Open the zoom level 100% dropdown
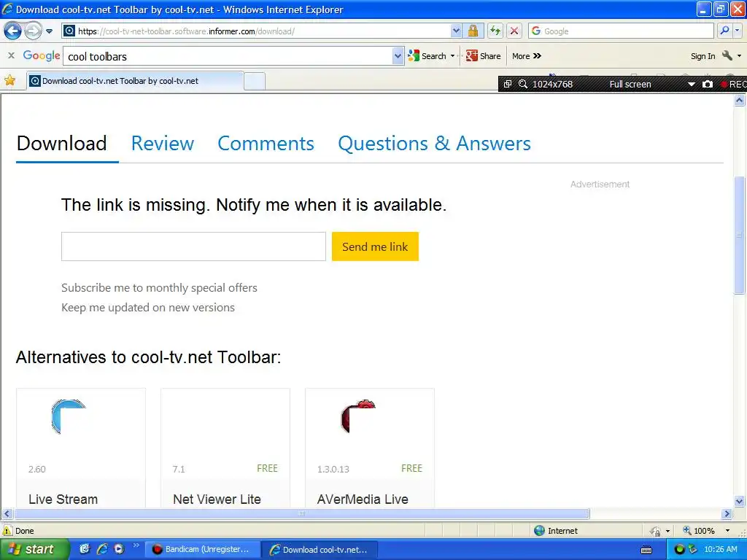 click(727, 531)
